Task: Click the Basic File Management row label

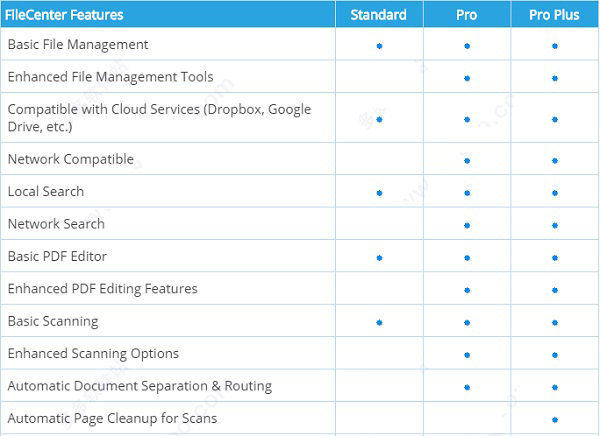Action: (x=78, y=45)
